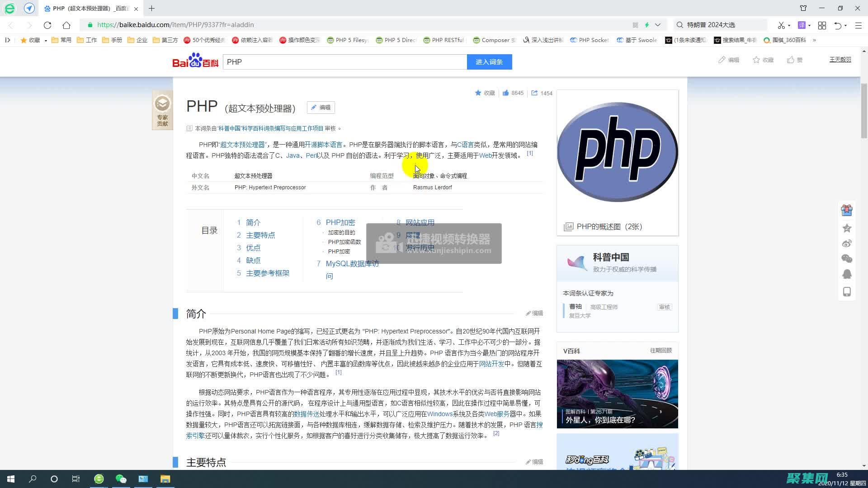
Task: Share the page via Weibo sidebar icon
Action: click(847, 243)
